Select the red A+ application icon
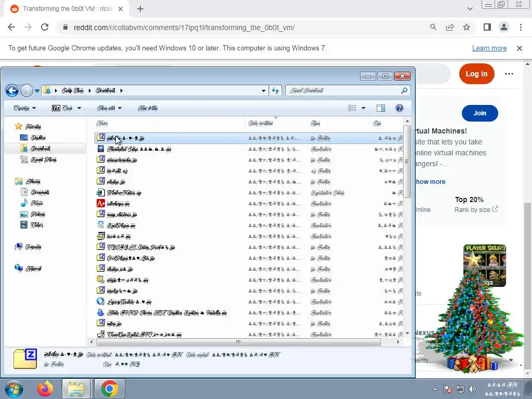Viewport: 532px width, 399px height. click(100, 203)
